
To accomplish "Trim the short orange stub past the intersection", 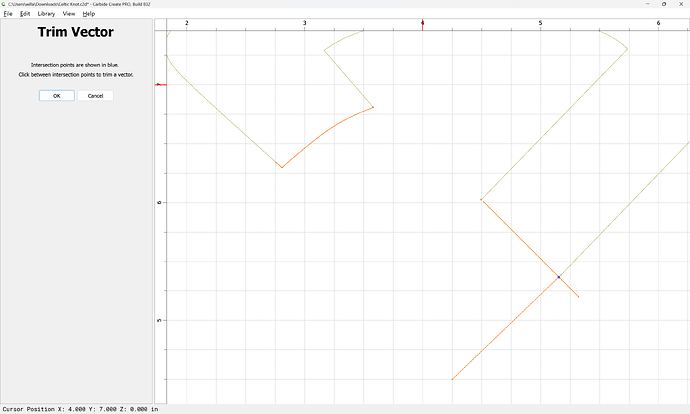I will 569,288.
